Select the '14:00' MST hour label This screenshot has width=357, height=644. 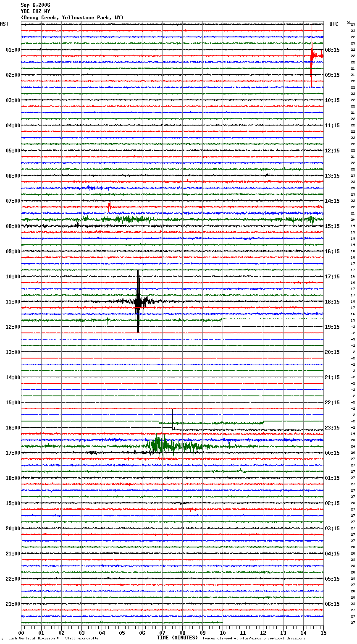(13, 377)
